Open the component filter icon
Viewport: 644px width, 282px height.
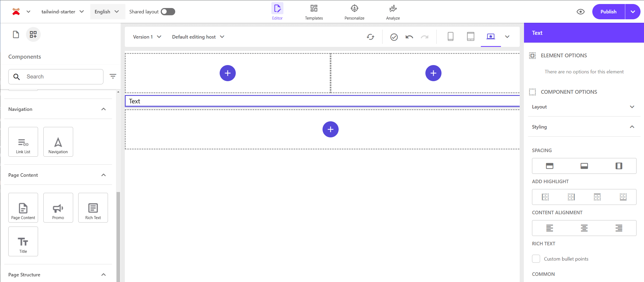[113, 77]
